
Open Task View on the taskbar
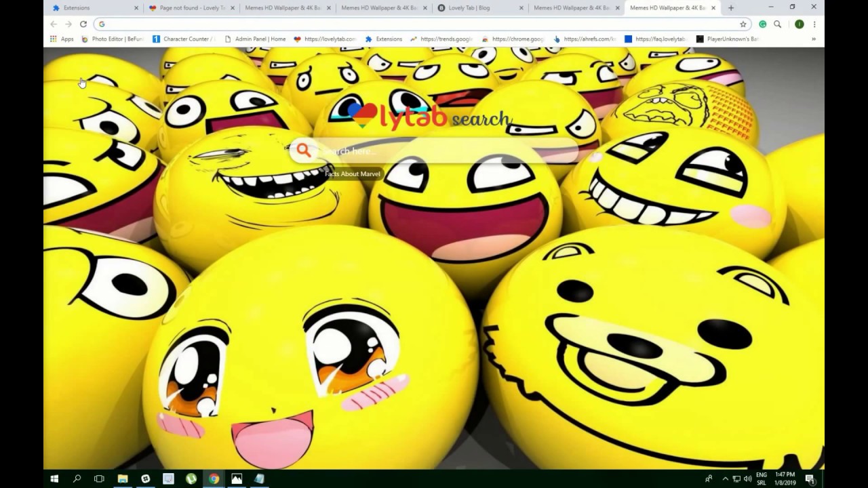[x=99, y=479]
